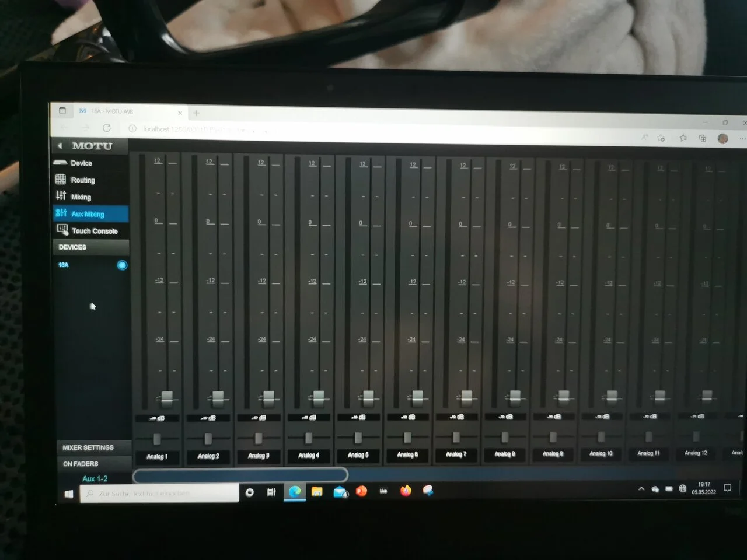The width and height of the screenshot is (747, 560).
Task: Click the dB value field of Analog 9
Action: coord(553,416)
